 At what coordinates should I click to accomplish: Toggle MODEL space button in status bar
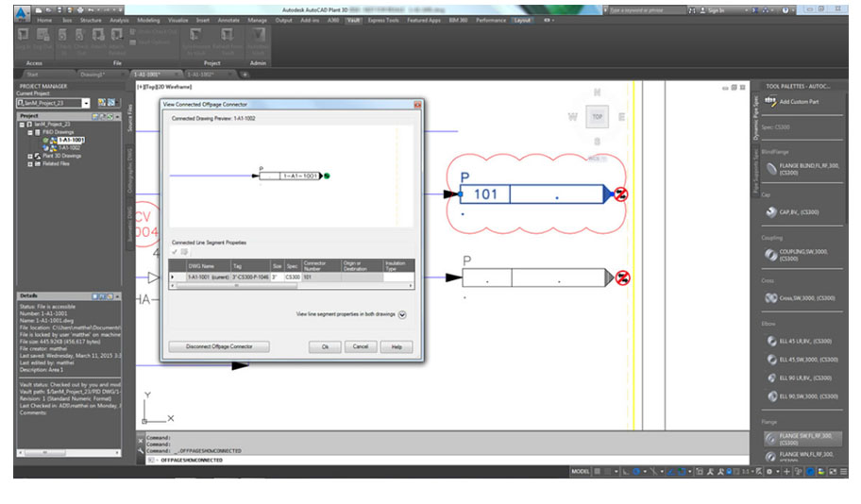581,472
